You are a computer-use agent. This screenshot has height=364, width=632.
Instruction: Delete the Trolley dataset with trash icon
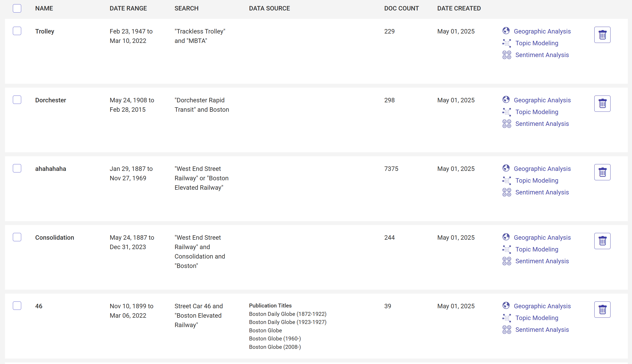point(602,35)
